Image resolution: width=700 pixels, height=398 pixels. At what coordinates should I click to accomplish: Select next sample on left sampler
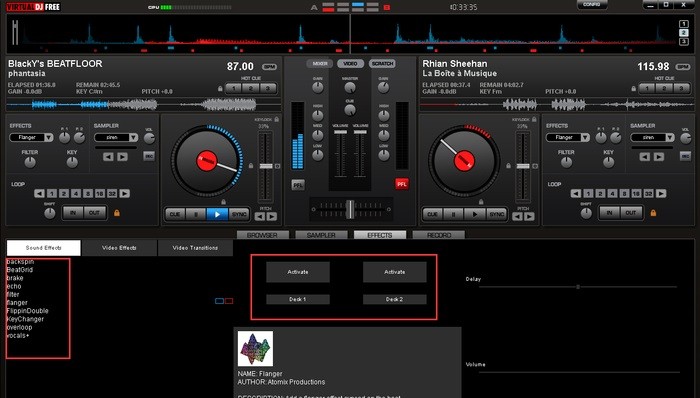[x=122, y=157]
